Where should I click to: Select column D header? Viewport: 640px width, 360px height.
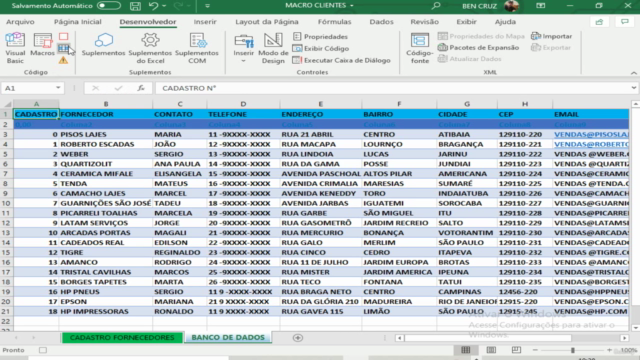pyautogui.click(x=243, y=104)
